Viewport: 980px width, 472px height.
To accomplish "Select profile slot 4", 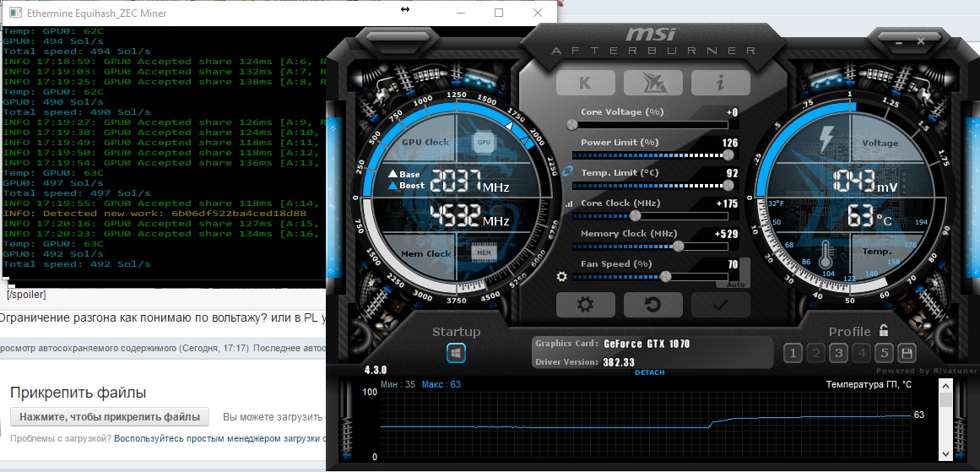I will tap(861, 353).
